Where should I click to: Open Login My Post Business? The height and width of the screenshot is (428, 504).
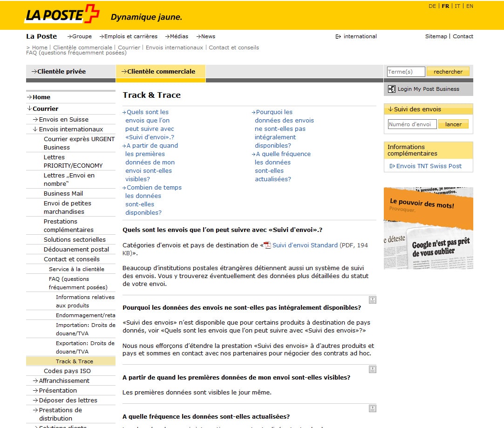[428, 89]
